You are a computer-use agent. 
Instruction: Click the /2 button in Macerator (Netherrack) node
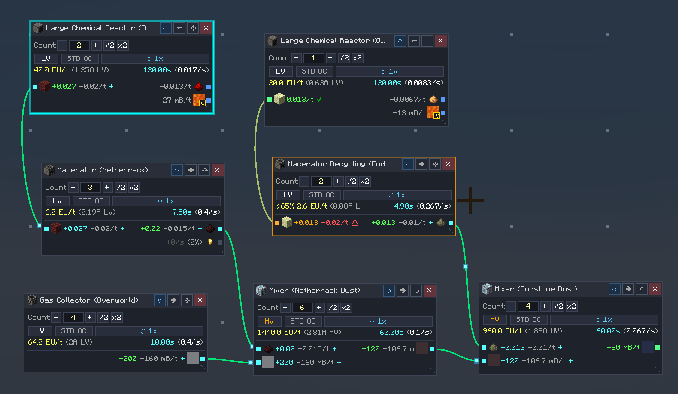[121, 188]
